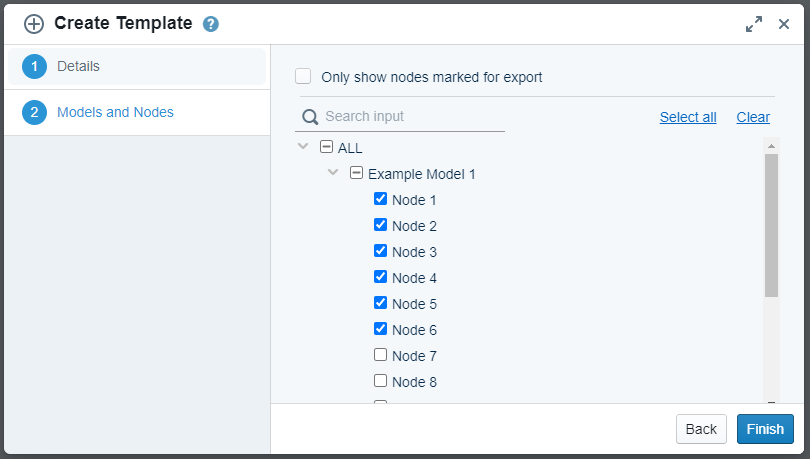Collapse the Example Model 1 node
The image size is (810, 459).
pos(333,172)
